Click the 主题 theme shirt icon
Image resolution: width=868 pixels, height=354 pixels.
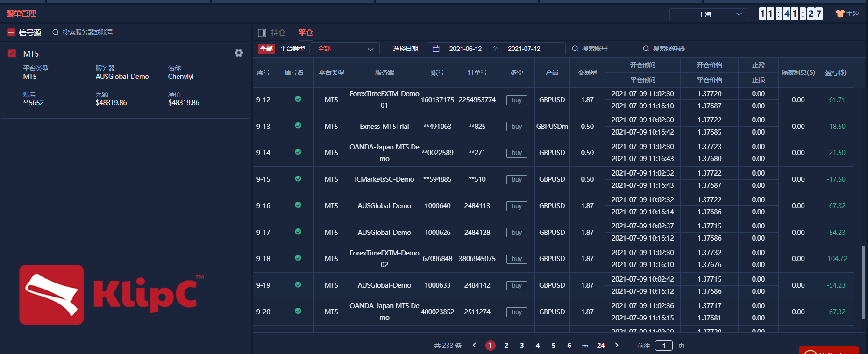840,14
